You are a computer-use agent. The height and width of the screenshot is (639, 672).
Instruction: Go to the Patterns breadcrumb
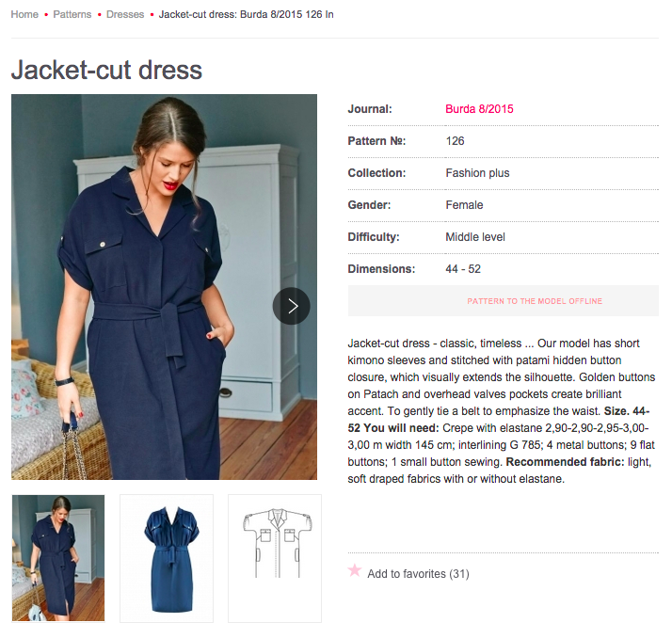[x=72, y=14]
